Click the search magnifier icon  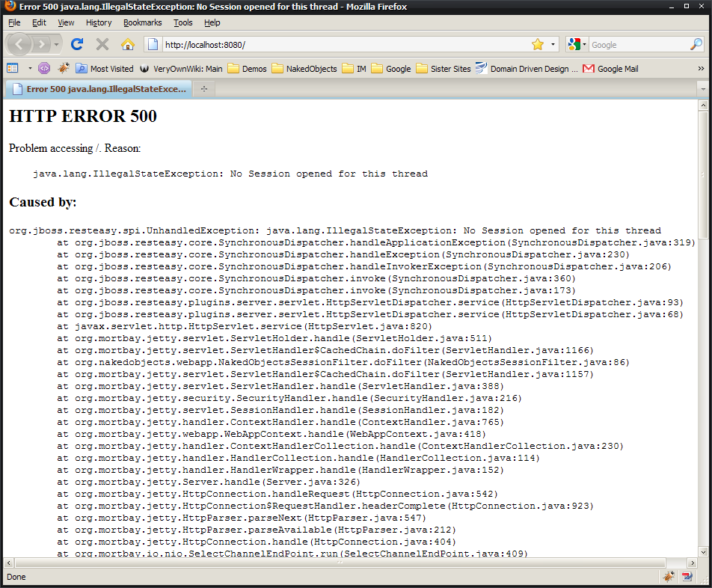click(x=696, y=44)
